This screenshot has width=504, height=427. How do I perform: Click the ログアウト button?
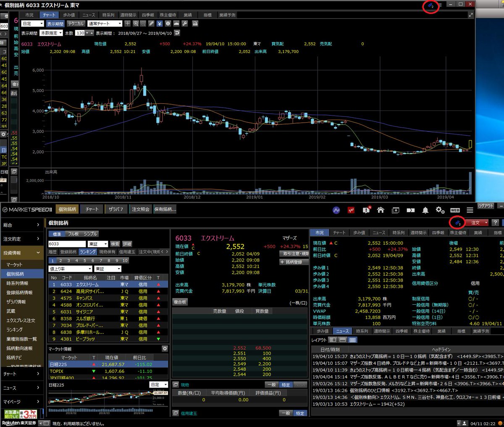[486, 206]
